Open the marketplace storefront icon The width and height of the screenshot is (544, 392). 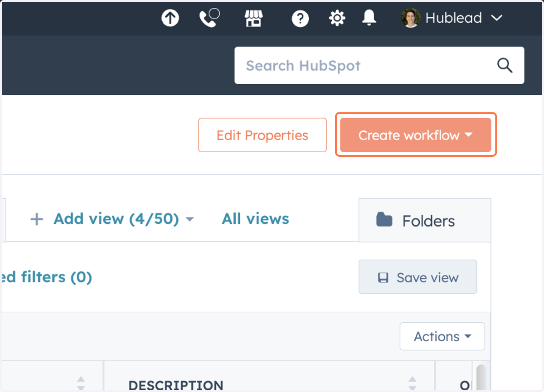pos(254,18)
